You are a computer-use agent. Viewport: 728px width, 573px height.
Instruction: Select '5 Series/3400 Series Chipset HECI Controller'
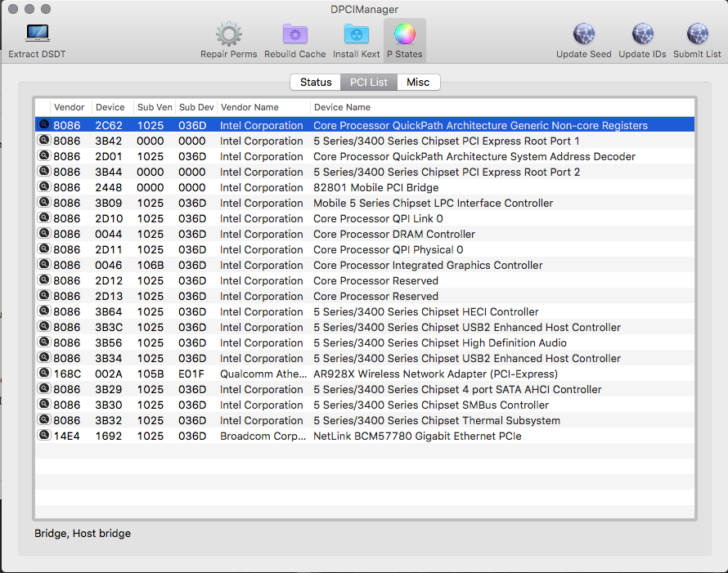[x=425, y=311]
